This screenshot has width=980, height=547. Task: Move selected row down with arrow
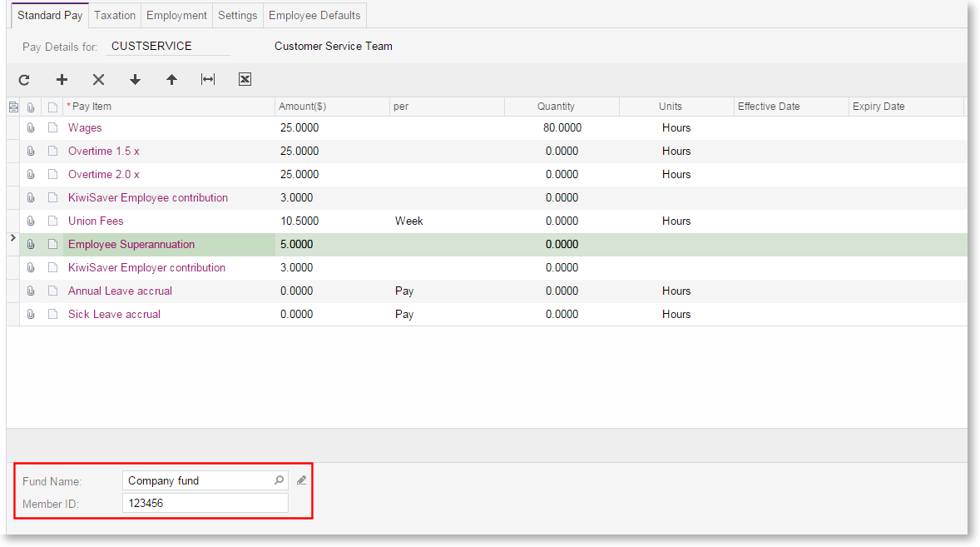[135, 80]
